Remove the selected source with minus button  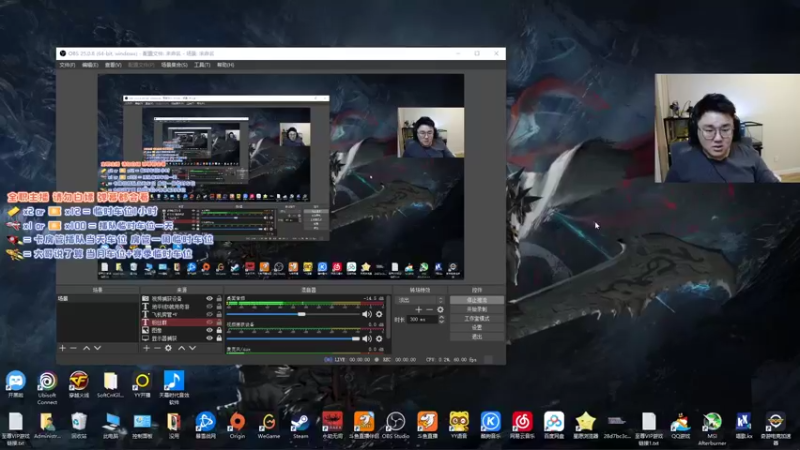tap(157, 348)
